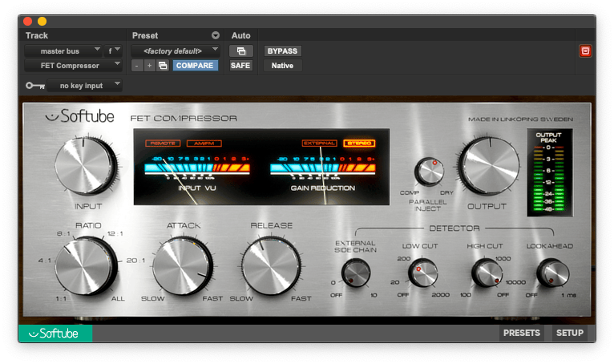614x364 pixels.
Task: Open the SETUP panel
Action: point(570,333)
